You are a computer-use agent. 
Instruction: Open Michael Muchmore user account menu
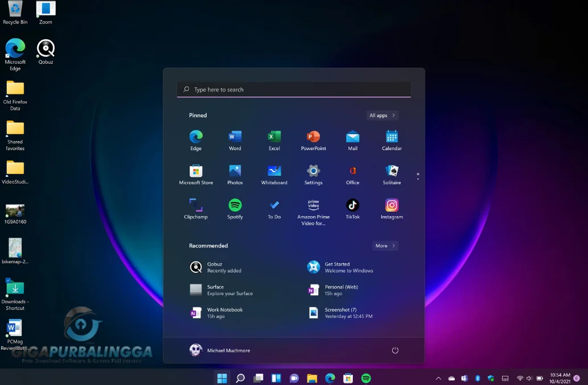pyautogui.click(x=220, y=350)
